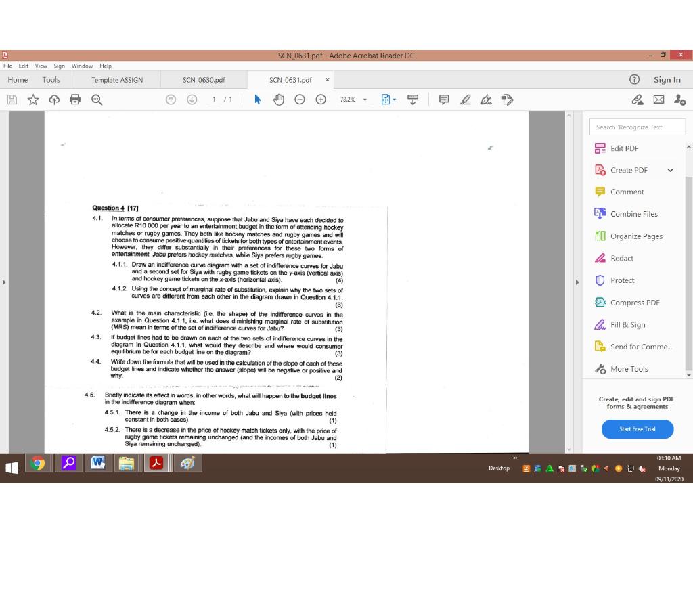Screen dimensions: 693x616
Task: Click inside the Search Recognize Text field
Action: pos(637,127)
